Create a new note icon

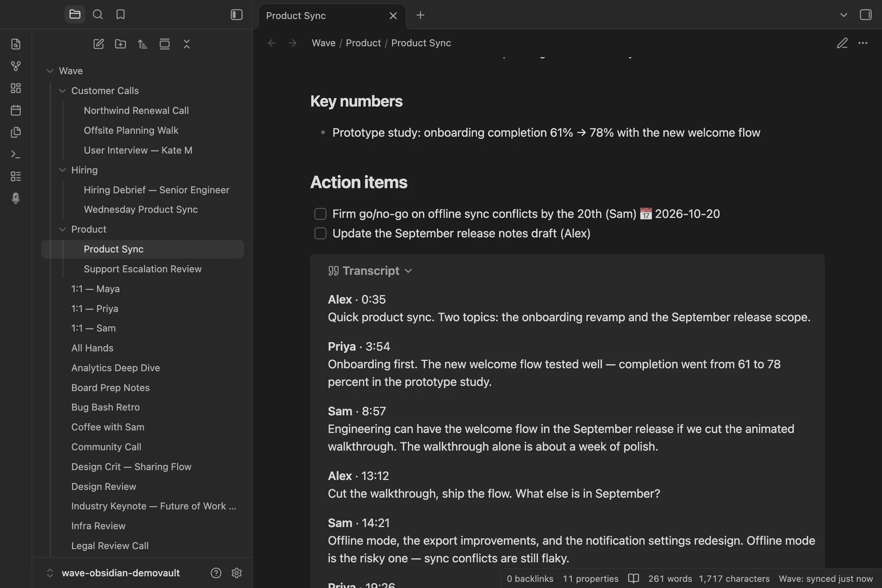tap(99, 44)
